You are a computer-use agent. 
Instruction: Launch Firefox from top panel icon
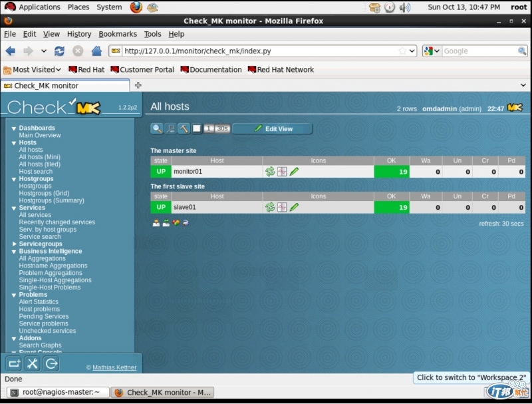coord(136,7)
